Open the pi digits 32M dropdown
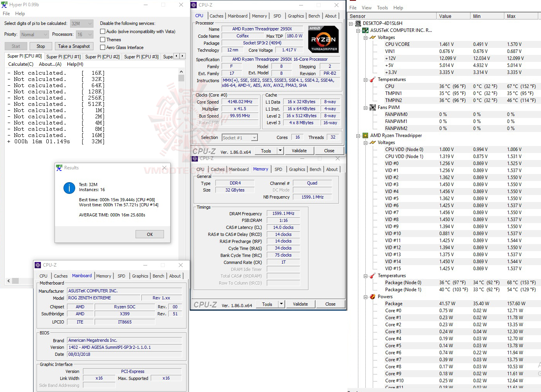Image resolution: width=541 pixels, height=392 pixels. [82, 23]
